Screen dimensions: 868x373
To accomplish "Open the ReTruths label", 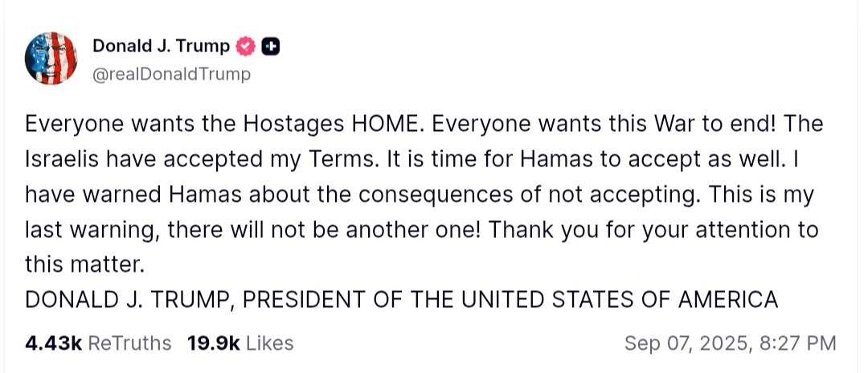I will point(129,343).
